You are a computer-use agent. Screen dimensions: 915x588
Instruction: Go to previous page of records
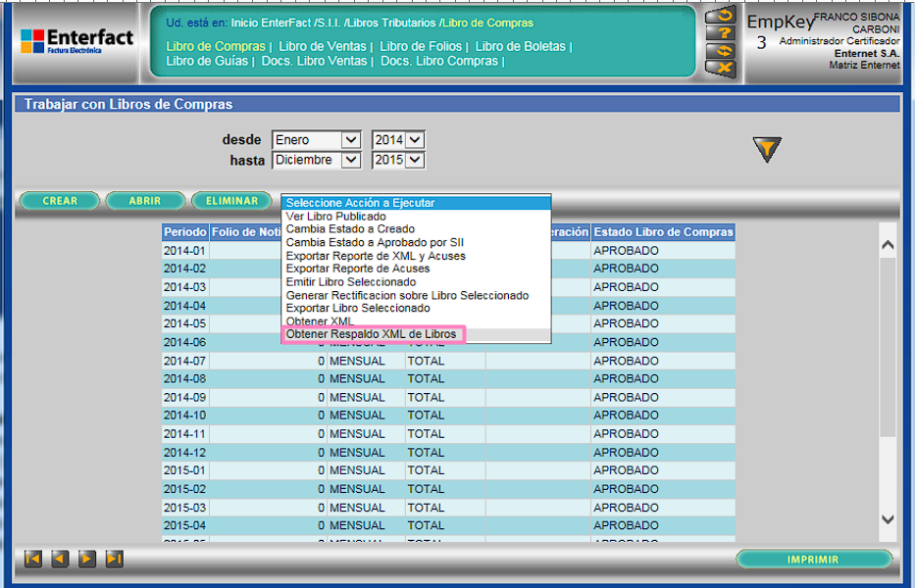60,559
